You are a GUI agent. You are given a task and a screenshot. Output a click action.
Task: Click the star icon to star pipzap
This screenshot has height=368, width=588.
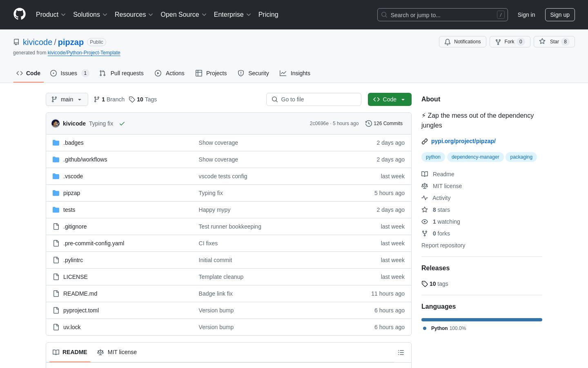click(x=542, y=41)
